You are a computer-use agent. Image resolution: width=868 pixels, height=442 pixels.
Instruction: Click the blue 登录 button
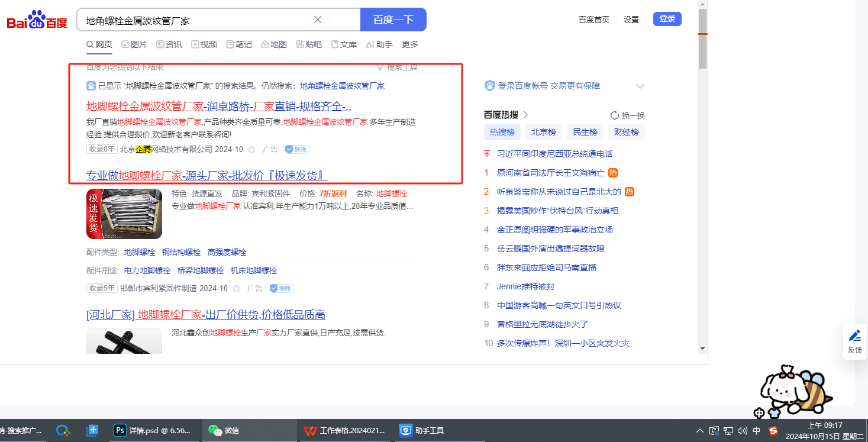click(x=667, y=19)
